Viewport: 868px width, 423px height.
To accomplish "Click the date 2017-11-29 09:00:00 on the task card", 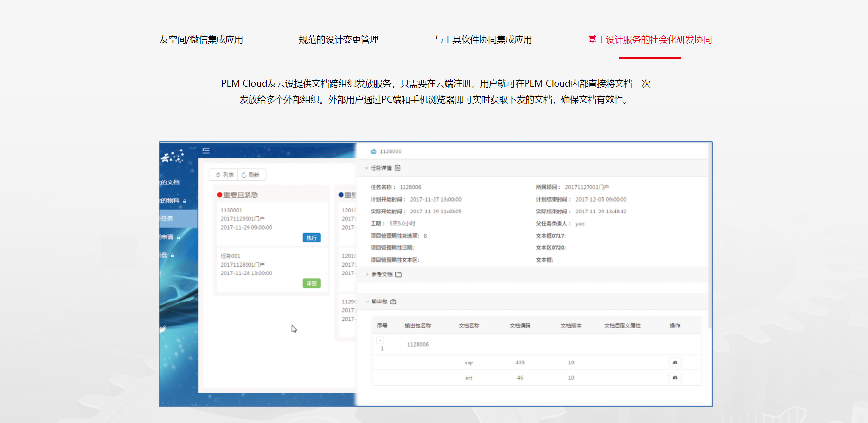I will pos(246,228).
